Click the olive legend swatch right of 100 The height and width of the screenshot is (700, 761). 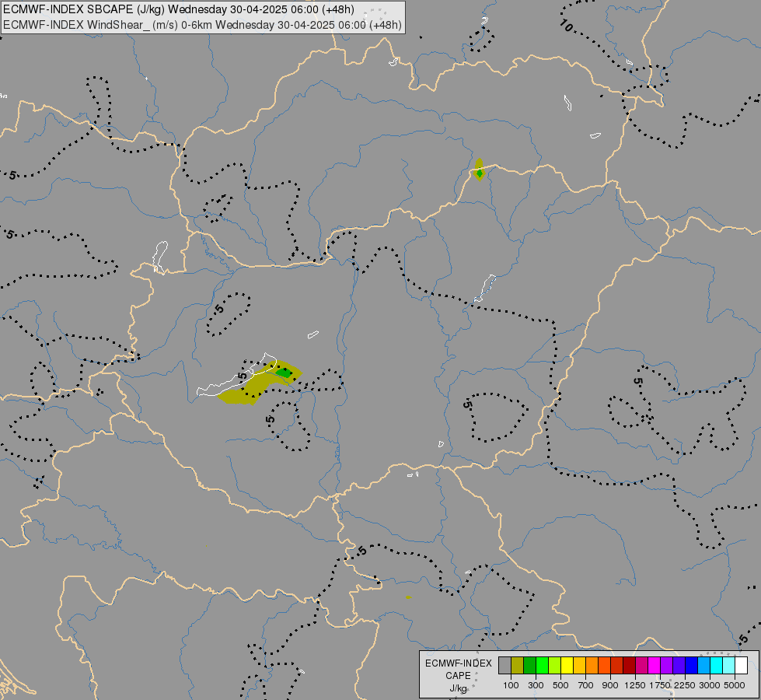pyautogui.click(x=518, y=666)
